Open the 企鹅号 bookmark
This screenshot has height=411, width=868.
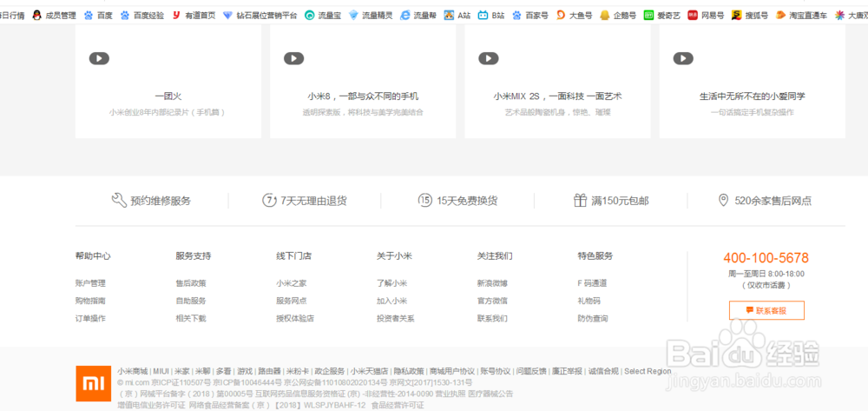click(618, 16)
